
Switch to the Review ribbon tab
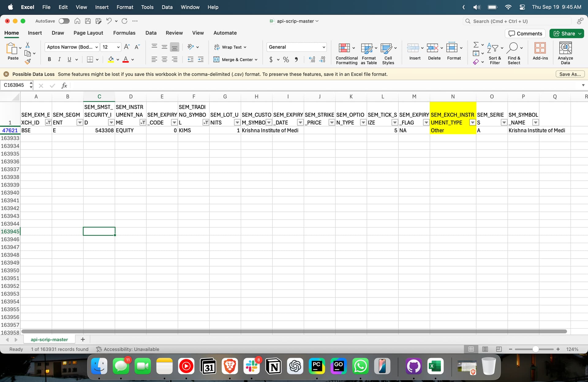coord(174,33)
